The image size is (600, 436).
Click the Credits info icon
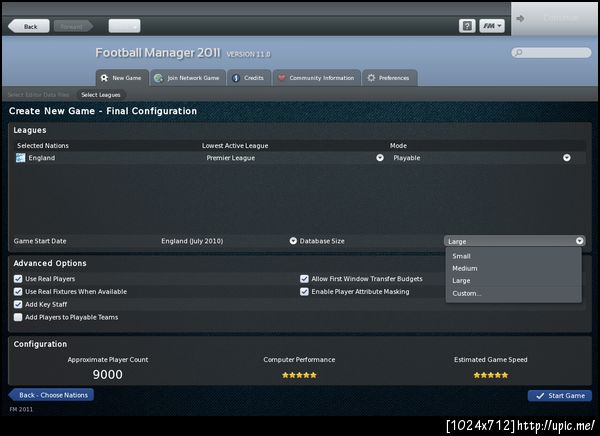pos(236,78)
